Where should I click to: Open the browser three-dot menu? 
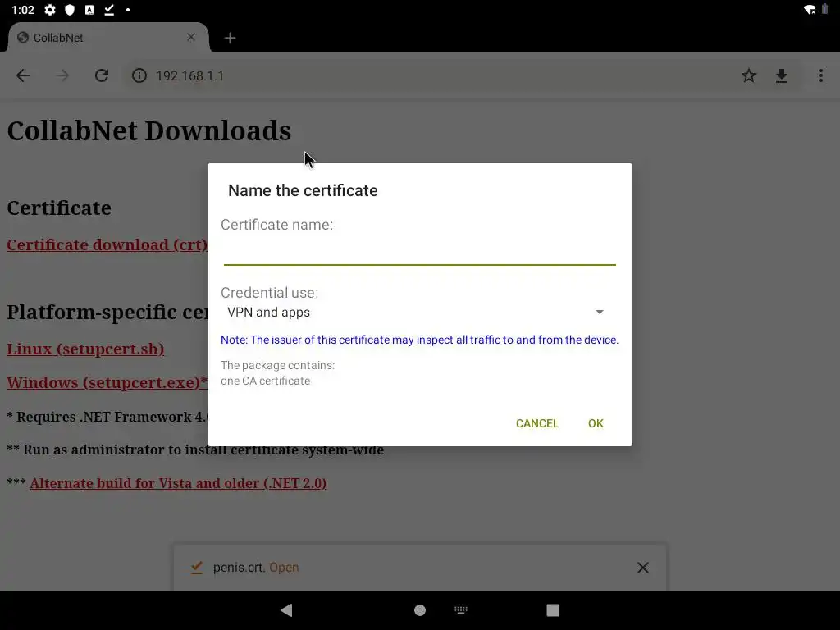pyautogui.click(x=820, y=75)
